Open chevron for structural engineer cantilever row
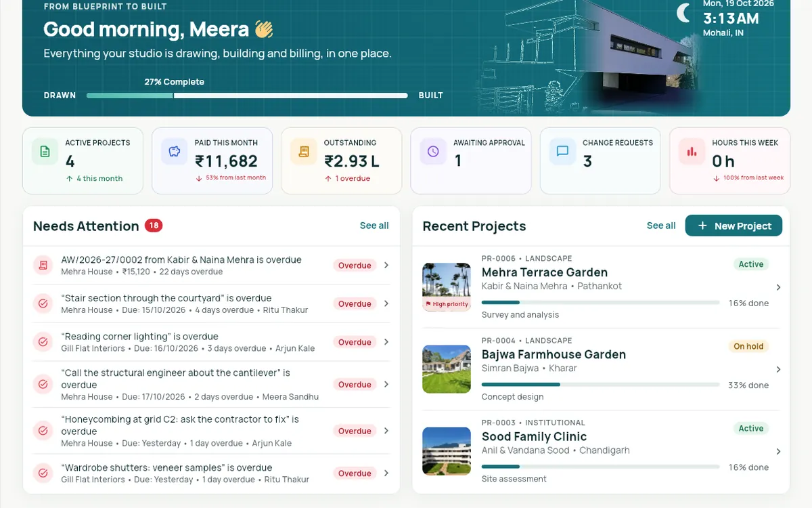812x508 pixels. point(386,384)
